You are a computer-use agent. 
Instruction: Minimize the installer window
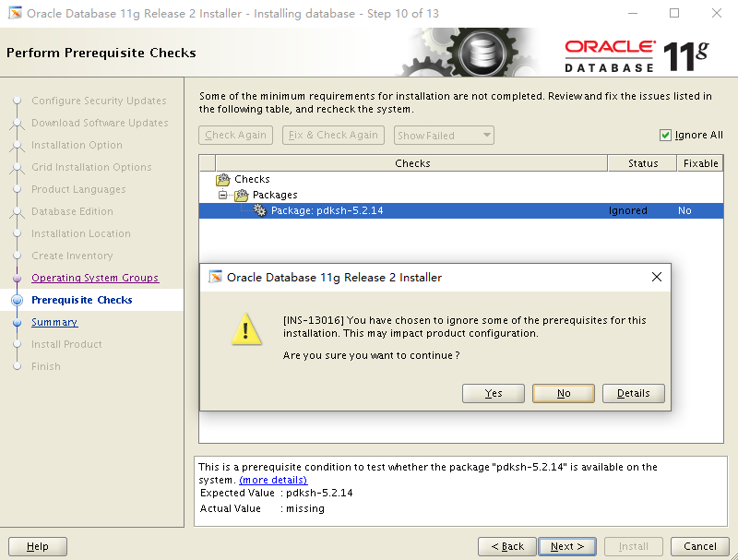633,13
